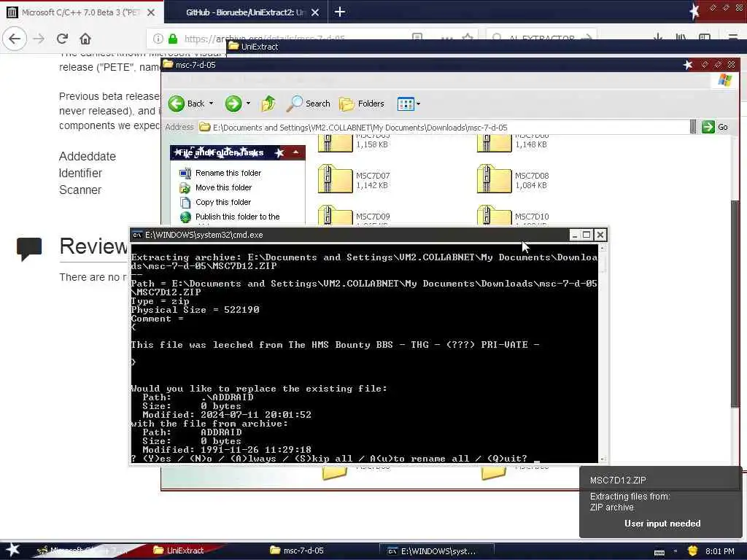This screenshot has width=747, height=560.
Task: Click Copy this folder
Action: tap(223, 202)
